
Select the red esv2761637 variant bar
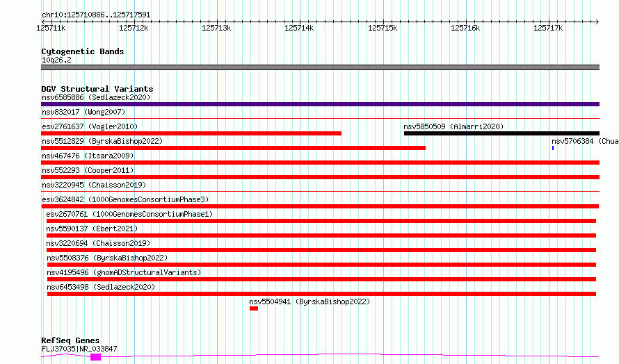pyautogui.click(x=191, y=133)
